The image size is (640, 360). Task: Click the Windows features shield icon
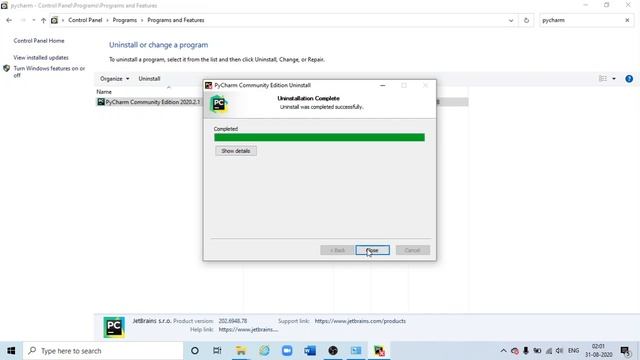coord(7,69)
